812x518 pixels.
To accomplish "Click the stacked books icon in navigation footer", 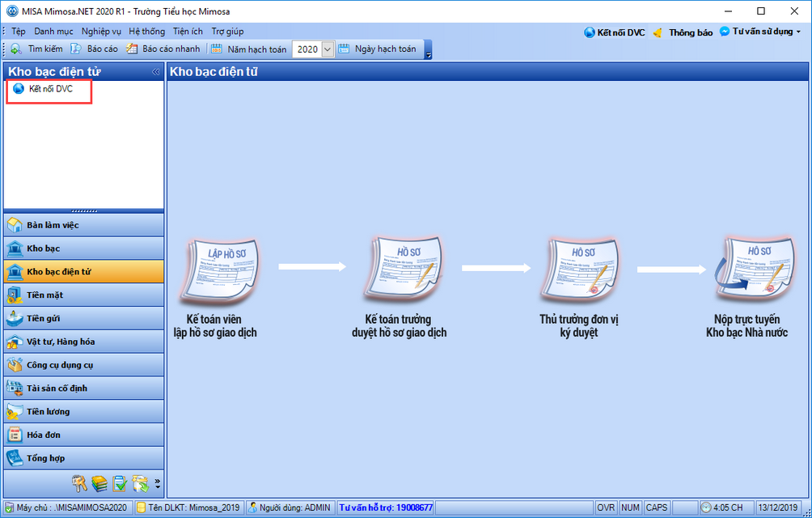I will 99,483.
